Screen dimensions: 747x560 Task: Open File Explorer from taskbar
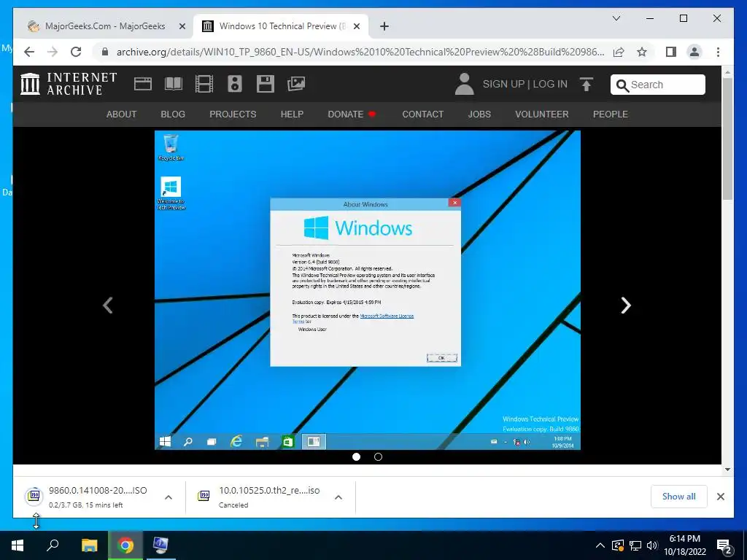tap(89, 545)
